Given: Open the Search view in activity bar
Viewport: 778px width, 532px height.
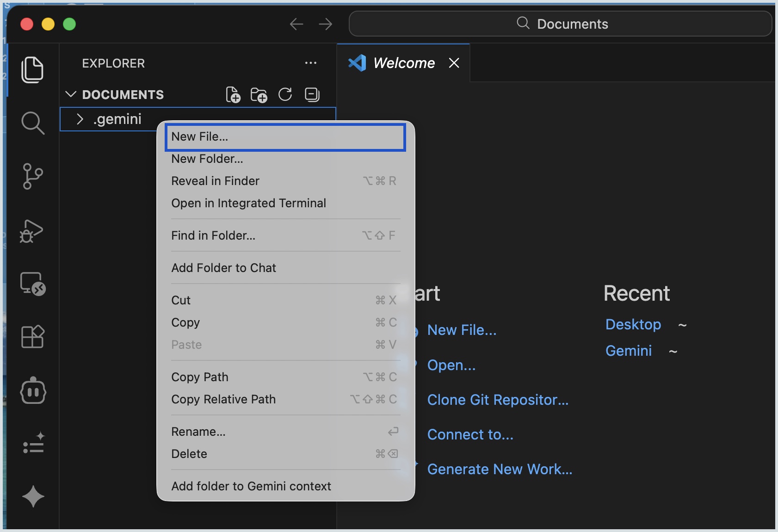Looking at the screenshot, I should coord(32,123).
